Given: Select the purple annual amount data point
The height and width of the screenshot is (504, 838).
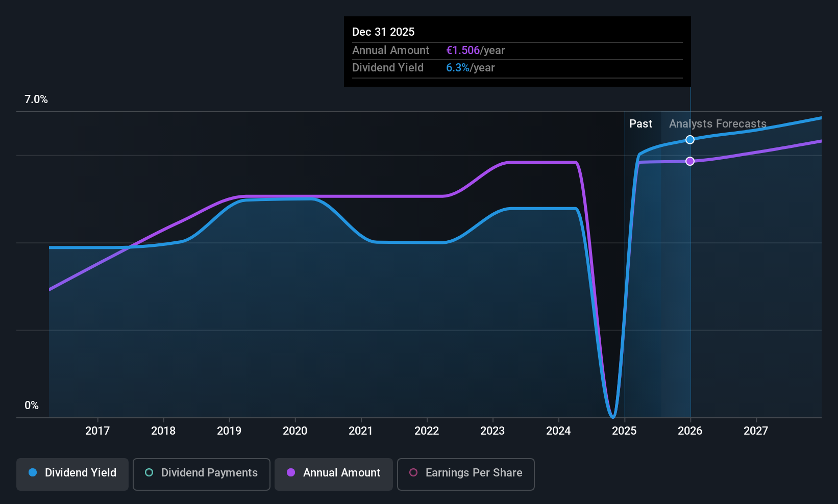Looking at the screenshot, I should (690, 161).
